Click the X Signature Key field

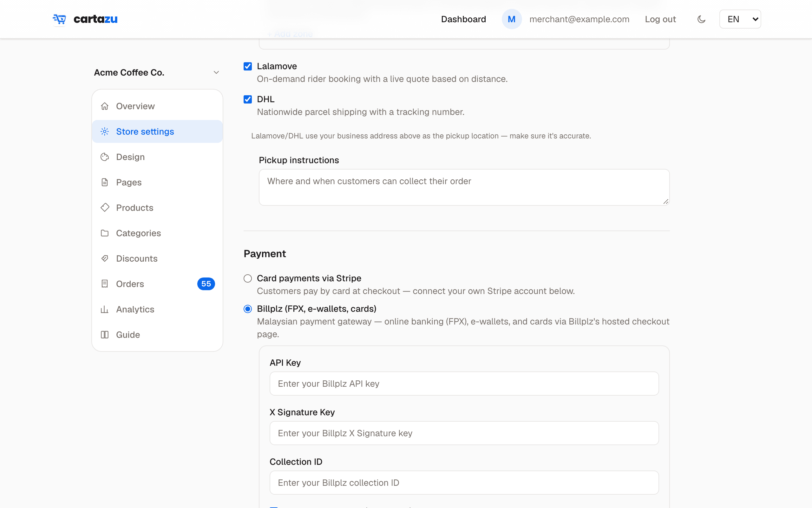pyautogui.click(x=464, y=433)
